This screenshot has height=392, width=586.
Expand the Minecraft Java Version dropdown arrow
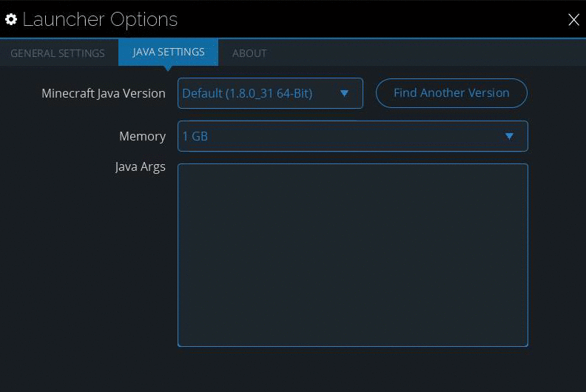point(344,93)
